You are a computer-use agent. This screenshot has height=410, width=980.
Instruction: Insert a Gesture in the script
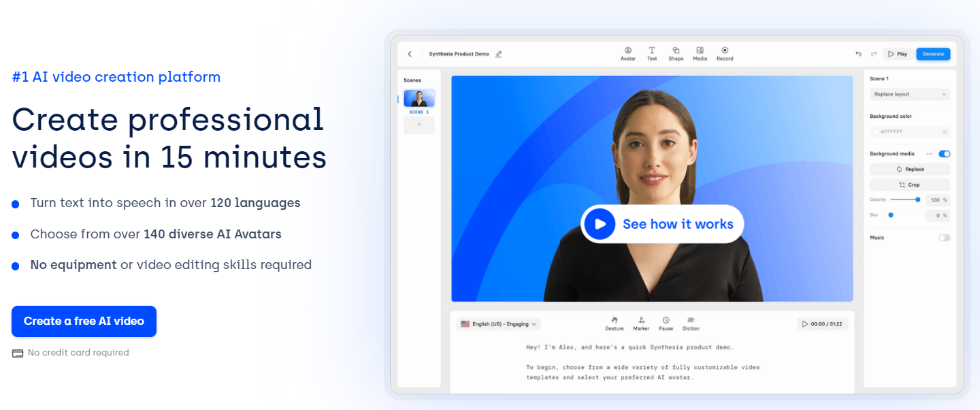tap(615, 324)
